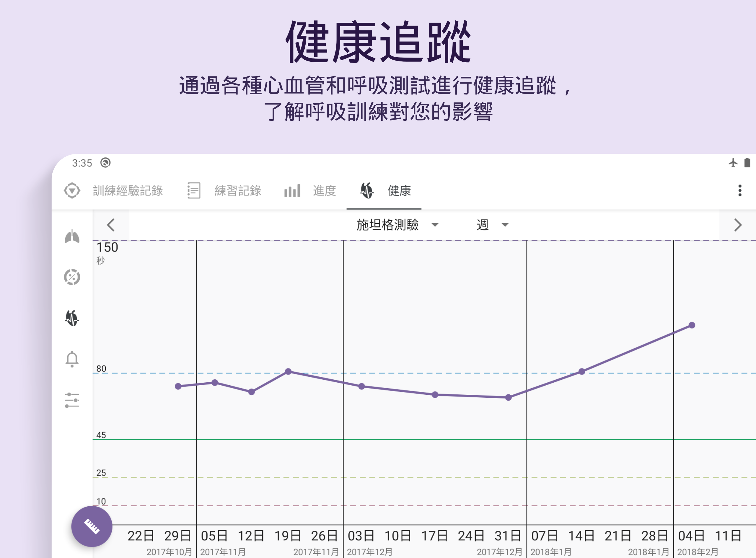Click the 07日 axis date label
This screenshot has width=756, height=558.
[x=545, y=536]
